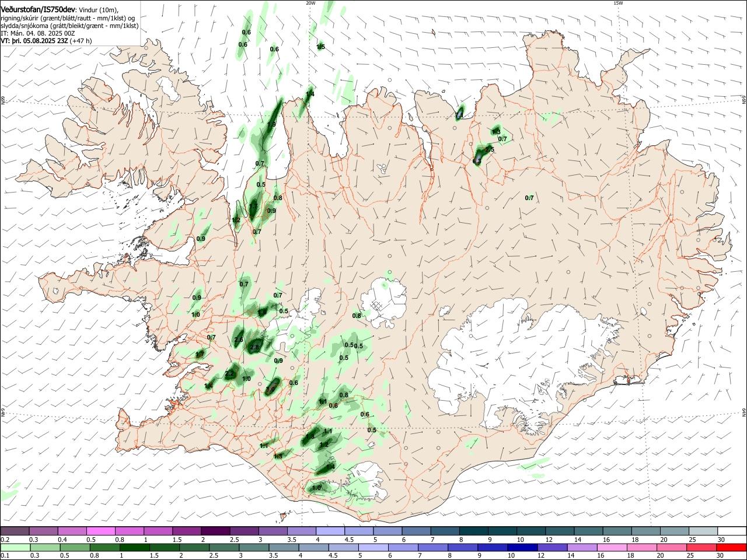The width and height of the screenshot is (747, 560).
Task: Pick the upper-row legend swatch labeled 0.4
Action: [x=72, y=531]
